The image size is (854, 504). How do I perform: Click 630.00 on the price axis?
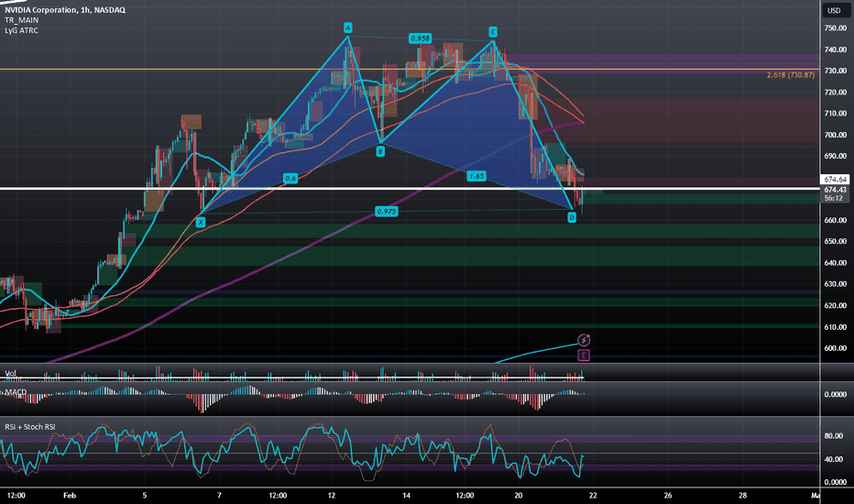click(835, 284)
